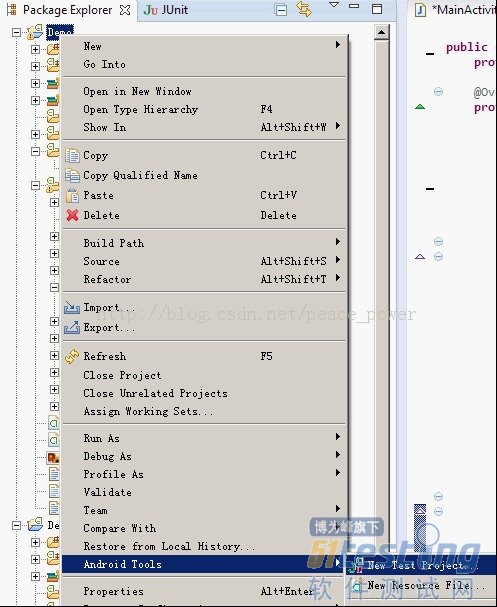Close the Package Explorer tab
This screenshot has width=497, height=607.
point(125,10)
